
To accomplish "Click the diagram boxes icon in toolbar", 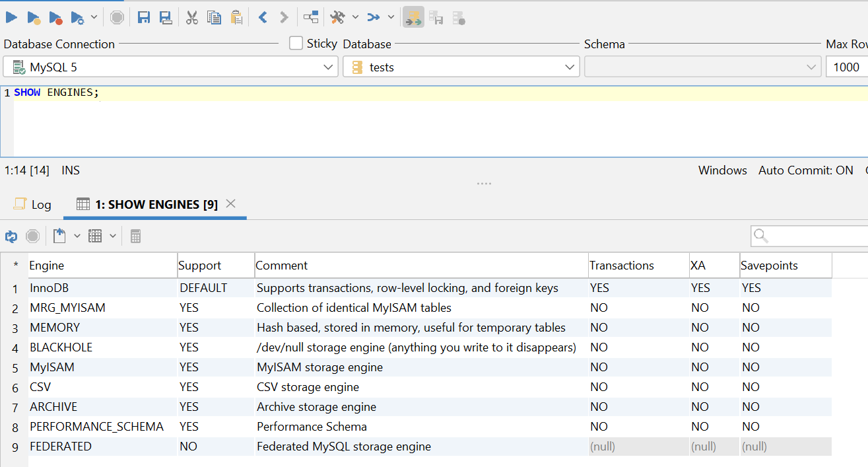I will click(x=311, y=17).
